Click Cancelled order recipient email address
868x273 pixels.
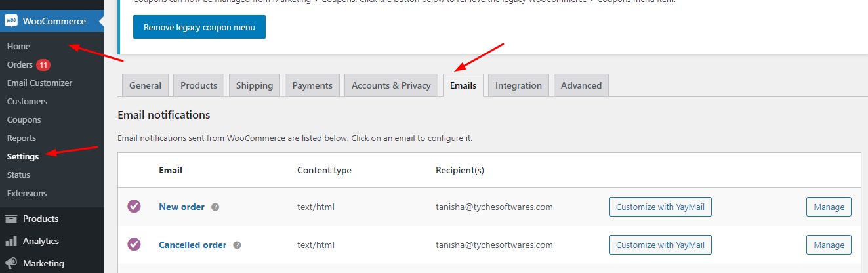494,245
